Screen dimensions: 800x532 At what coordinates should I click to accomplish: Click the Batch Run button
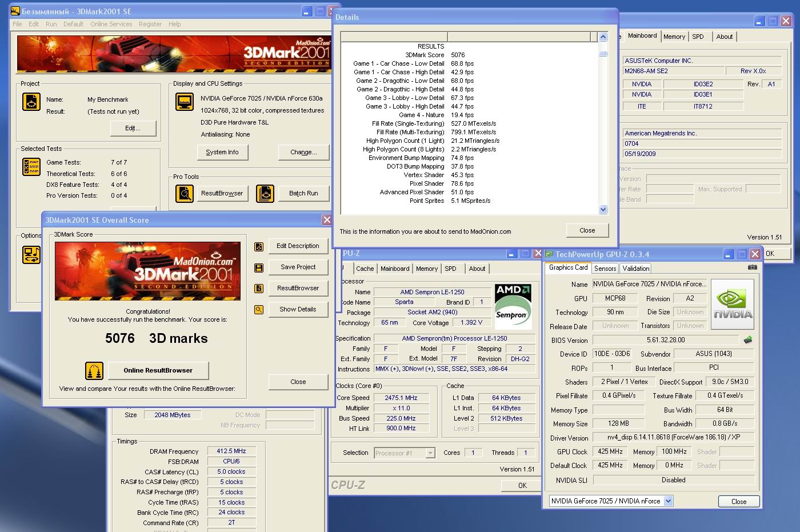pos(303,193)
